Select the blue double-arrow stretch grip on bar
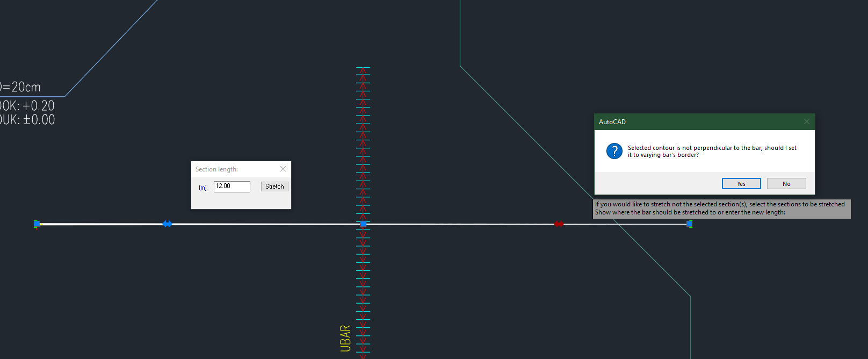This screenshot has width=868, height=359. click(x=167, y=224)
